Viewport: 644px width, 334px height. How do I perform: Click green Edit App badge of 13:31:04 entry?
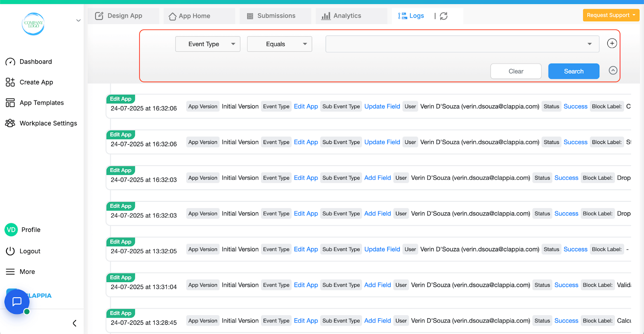click(x=120, y=277)
